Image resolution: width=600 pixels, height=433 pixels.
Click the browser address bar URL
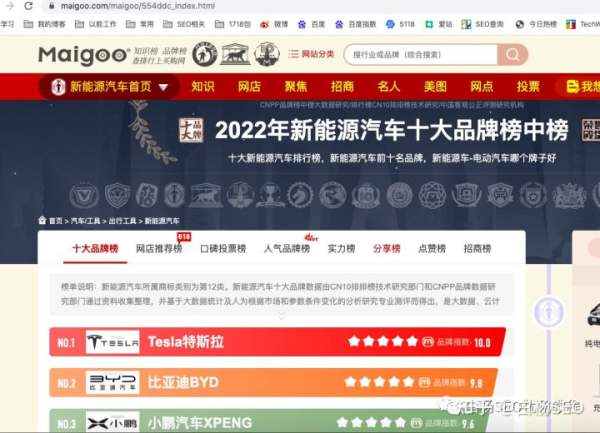[138, 6]
